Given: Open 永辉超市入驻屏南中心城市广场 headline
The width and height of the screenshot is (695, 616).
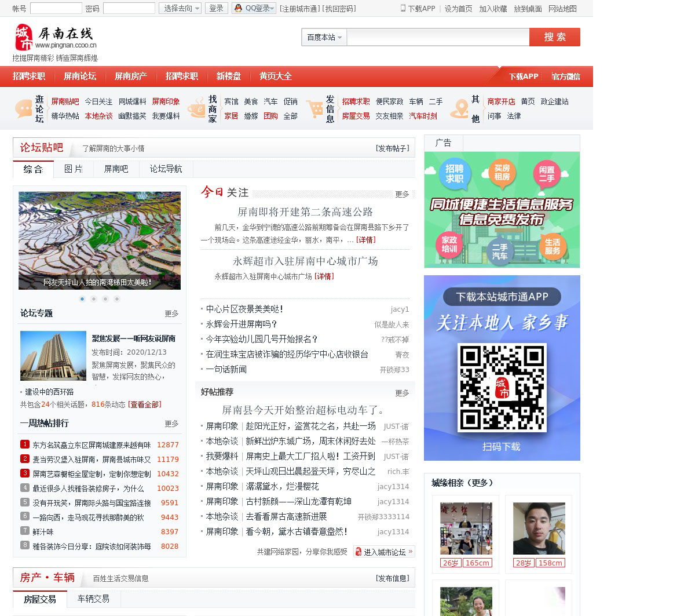Looking at the screenshot, I should click(305, 261).
